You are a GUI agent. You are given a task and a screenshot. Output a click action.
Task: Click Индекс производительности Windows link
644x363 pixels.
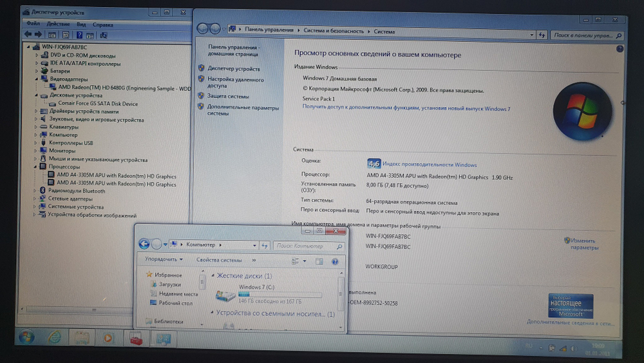click(x=430, y=164)
